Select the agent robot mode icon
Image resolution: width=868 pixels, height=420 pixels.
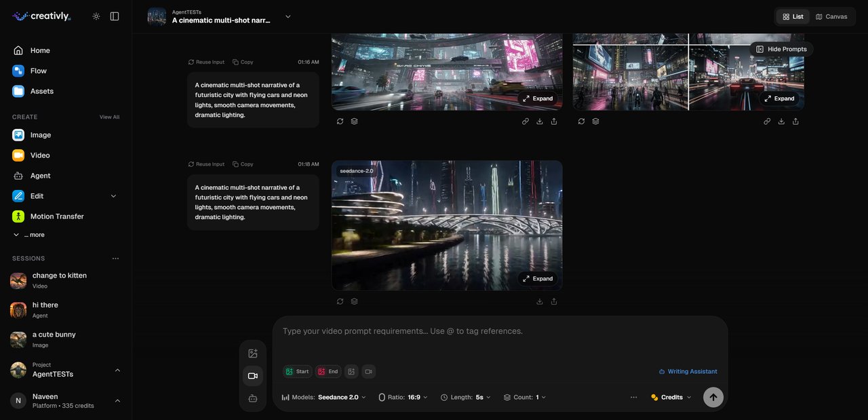[253, 398]
